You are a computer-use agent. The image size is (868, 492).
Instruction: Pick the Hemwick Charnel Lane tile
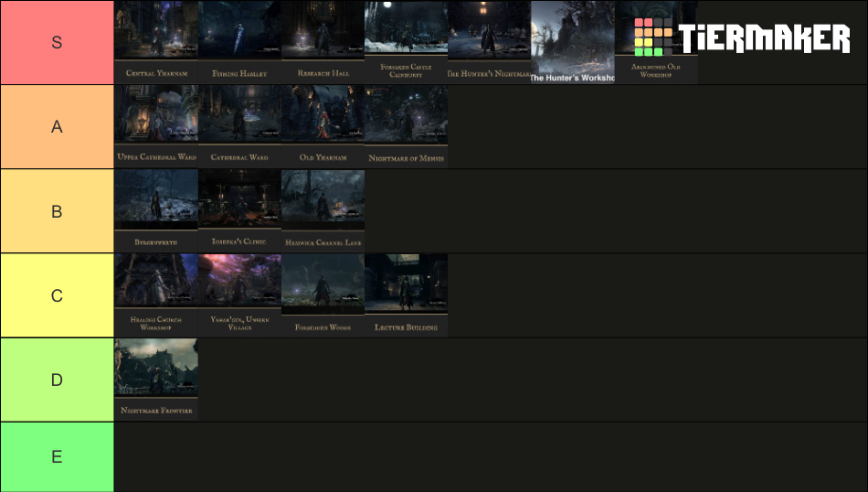point(323,211)
